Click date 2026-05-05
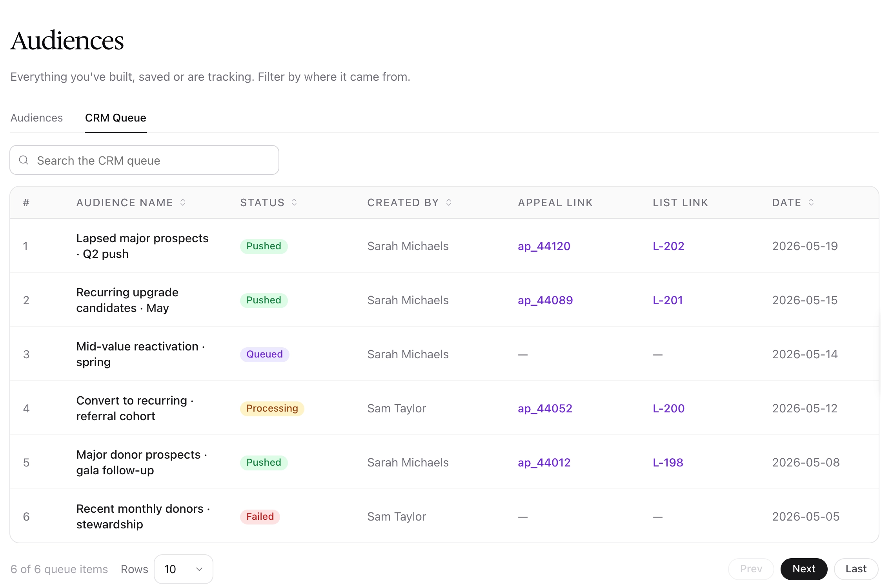 [806, 516]
